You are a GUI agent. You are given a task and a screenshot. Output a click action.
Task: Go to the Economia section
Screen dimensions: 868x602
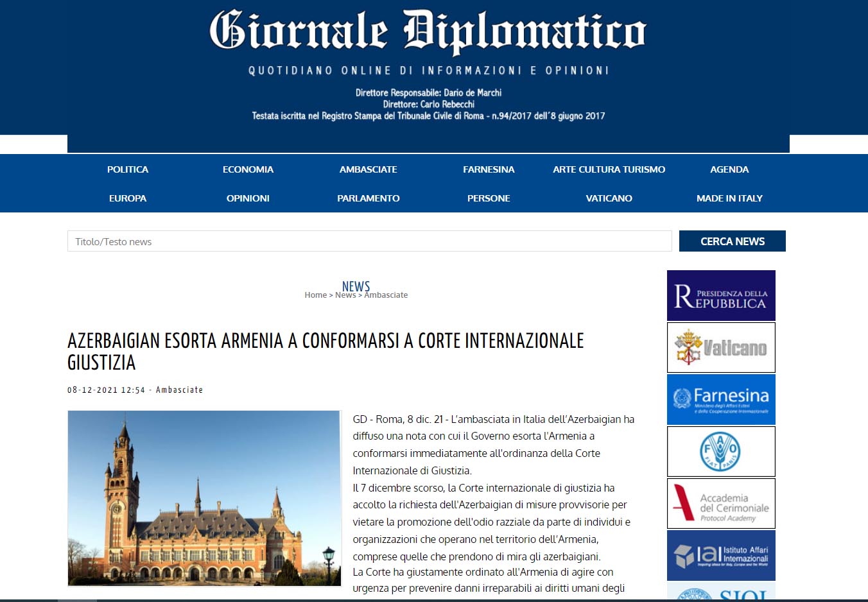click(248, 169)
